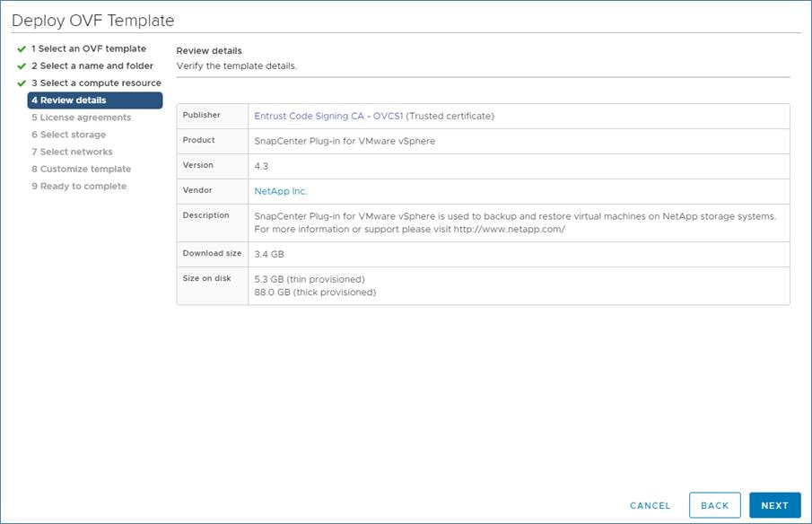This screenshot has height=524, width=812.
Task: Go to step 2 Select a name and folder
Action: (x=92, y=65)
